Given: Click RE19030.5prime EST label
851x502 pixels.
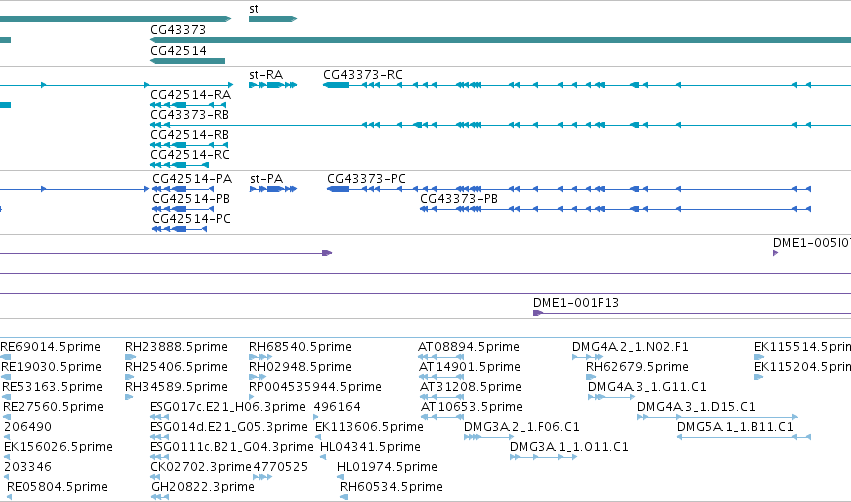Looking at the screenshot, I should click(x=52, y=367).
